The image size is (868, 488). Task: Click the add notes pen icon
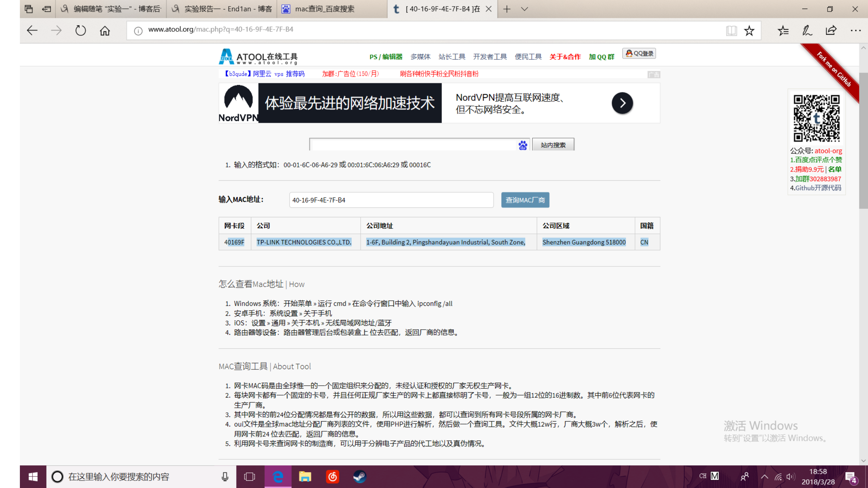click(x=807, y=31)
